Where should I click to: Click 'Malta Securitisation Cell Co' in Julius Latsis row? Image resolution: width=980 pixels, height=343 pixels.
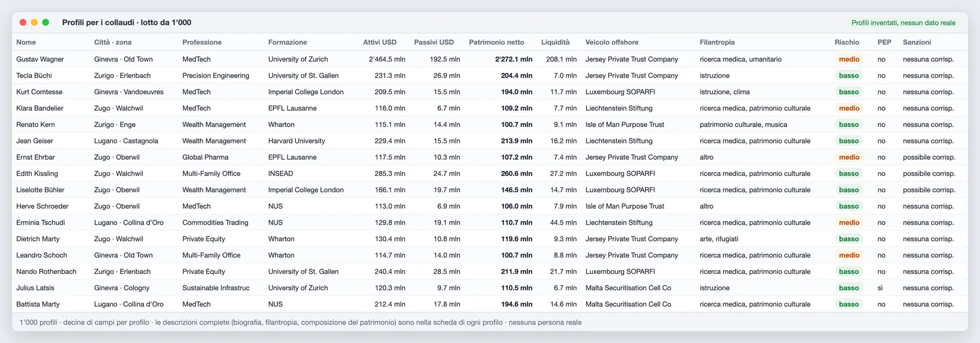(x=628, y=288)
